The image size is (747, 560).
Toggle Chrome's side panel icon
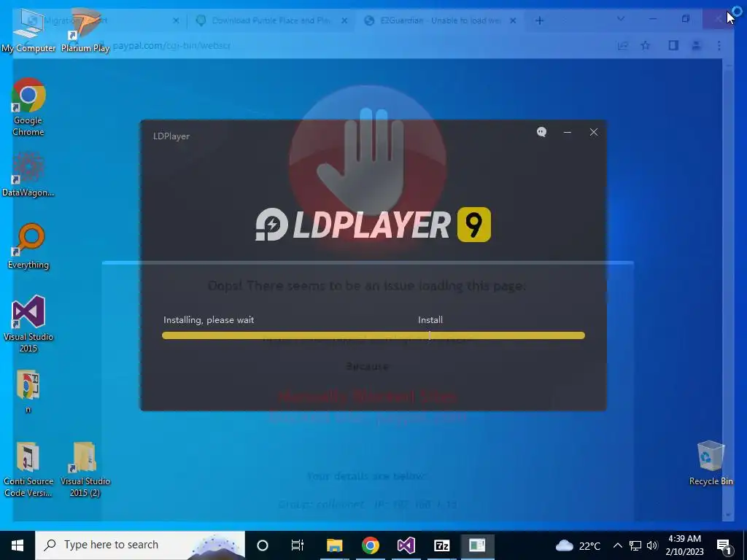673,46
